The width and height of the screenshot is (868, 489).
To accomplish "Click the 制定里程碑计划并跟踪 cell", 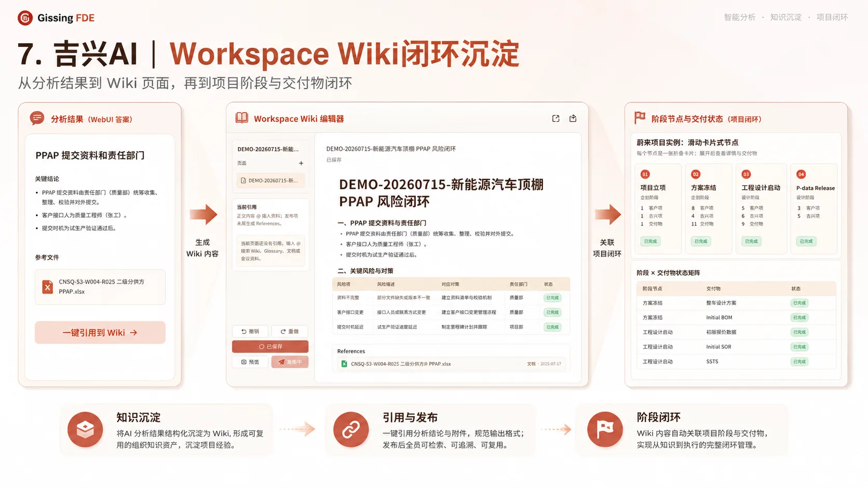I will point(464,327).
